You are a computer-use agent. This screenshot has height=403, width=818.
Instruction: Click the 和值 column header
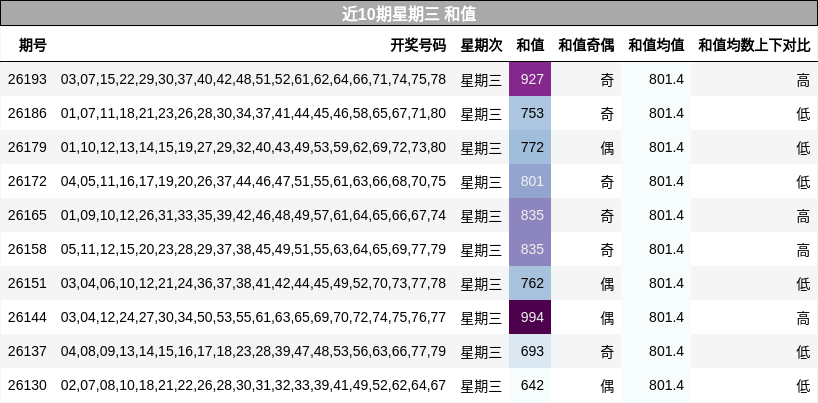point(530,45)
